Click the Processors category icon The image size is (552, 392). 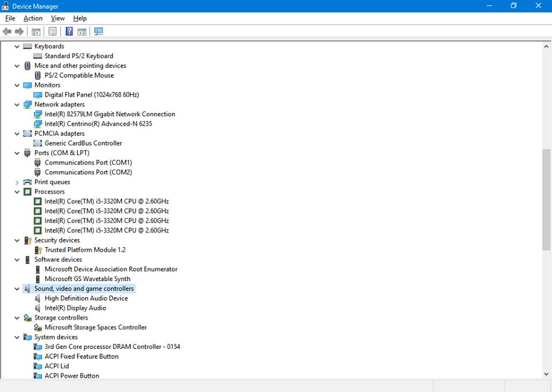28,192
